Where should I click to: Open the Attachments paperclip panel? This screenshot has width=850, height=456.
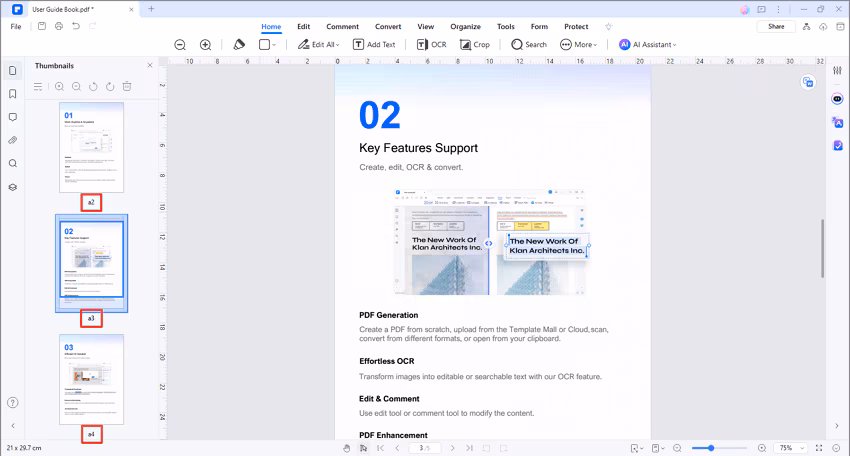click(x=12, y=140)
